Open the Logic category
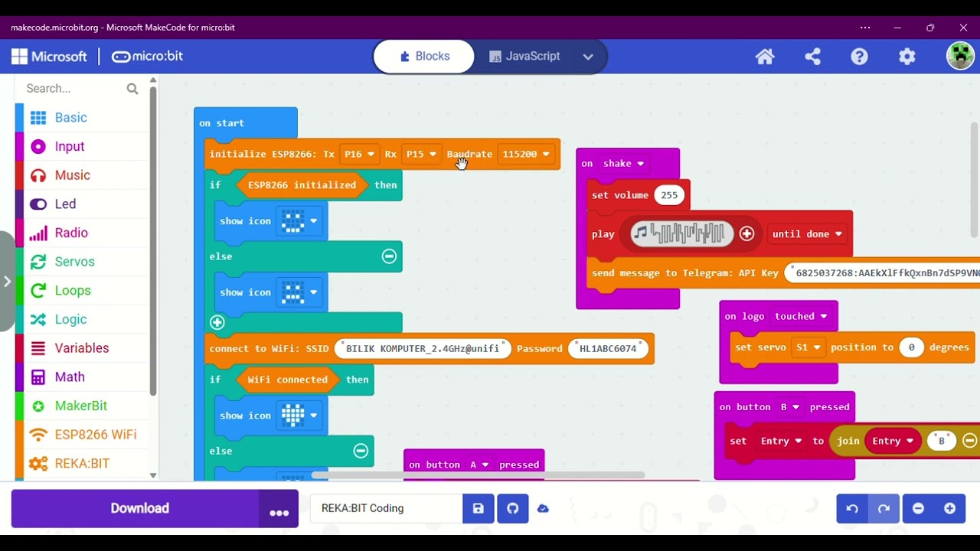Screen dimensions: 980x551 [82, 319]
